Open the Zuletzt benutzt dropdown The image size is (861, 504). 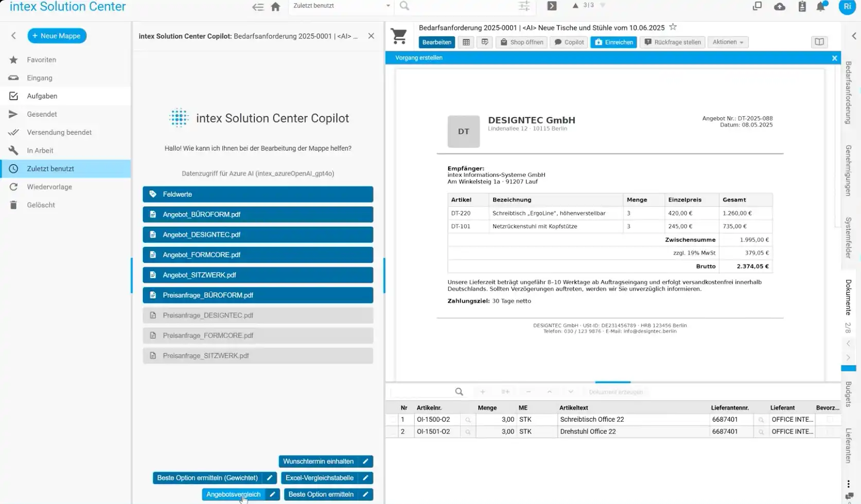(341, 6)
